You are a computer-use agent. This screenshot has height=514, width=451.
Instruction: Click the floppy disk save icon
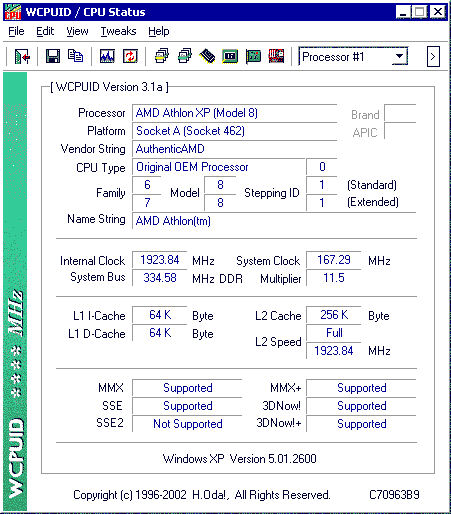[53, 56]
